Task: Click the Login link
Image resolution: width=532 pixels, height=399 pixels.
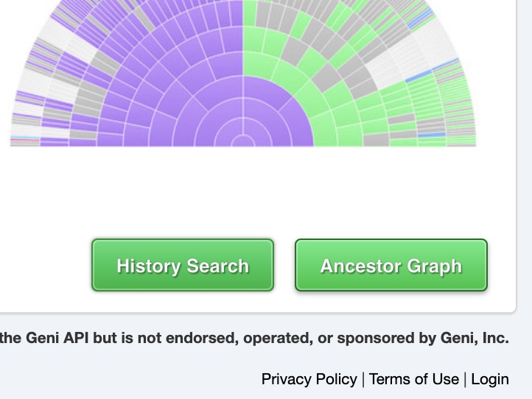Action: tap(490, 379)
